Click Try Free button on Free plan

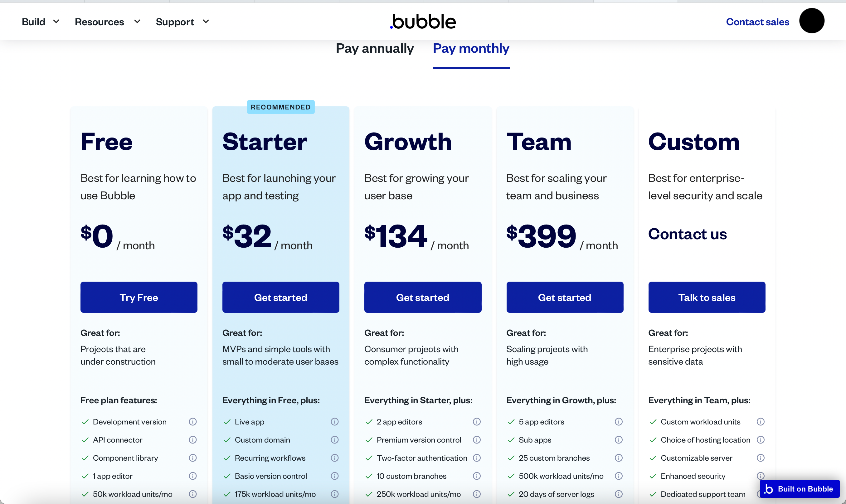point(139,297)
